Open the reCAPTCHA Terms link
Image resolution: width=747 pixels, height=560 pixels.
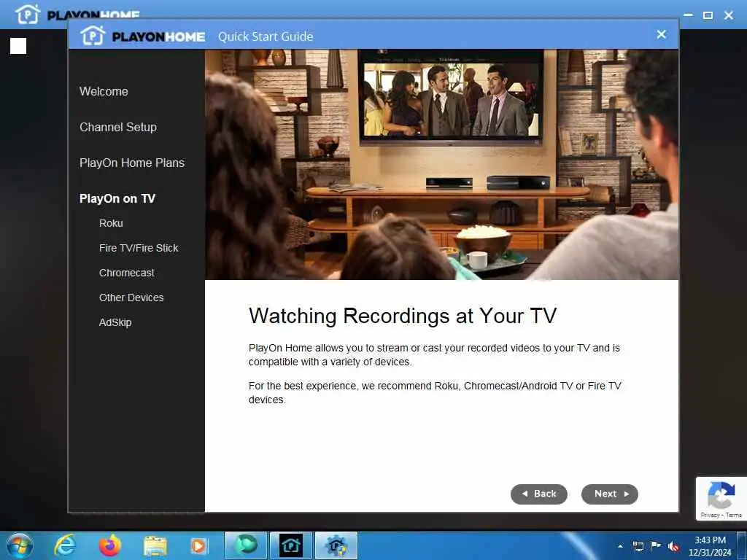(x=734, y=515)
